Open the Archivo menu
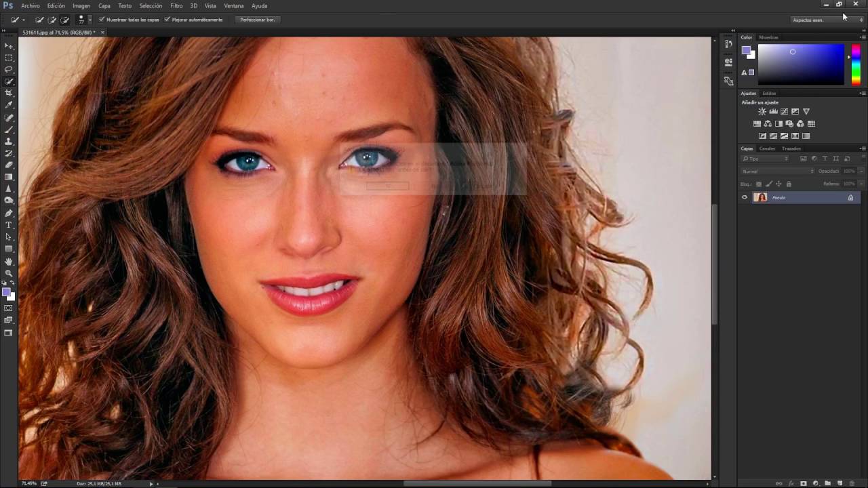Screen dimensions: 868x488 click(x=31, y=5)
